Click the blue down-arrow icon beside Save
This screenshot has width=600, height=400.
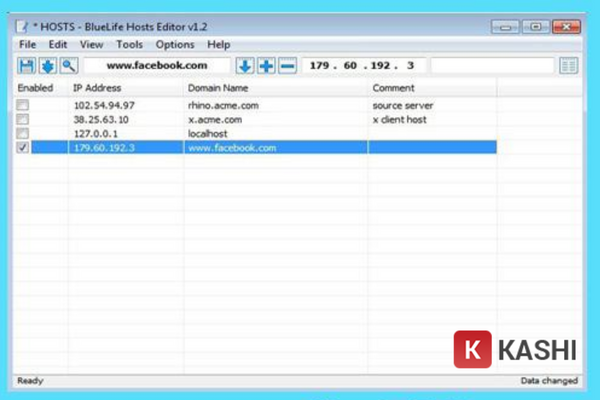coord(47,66)
